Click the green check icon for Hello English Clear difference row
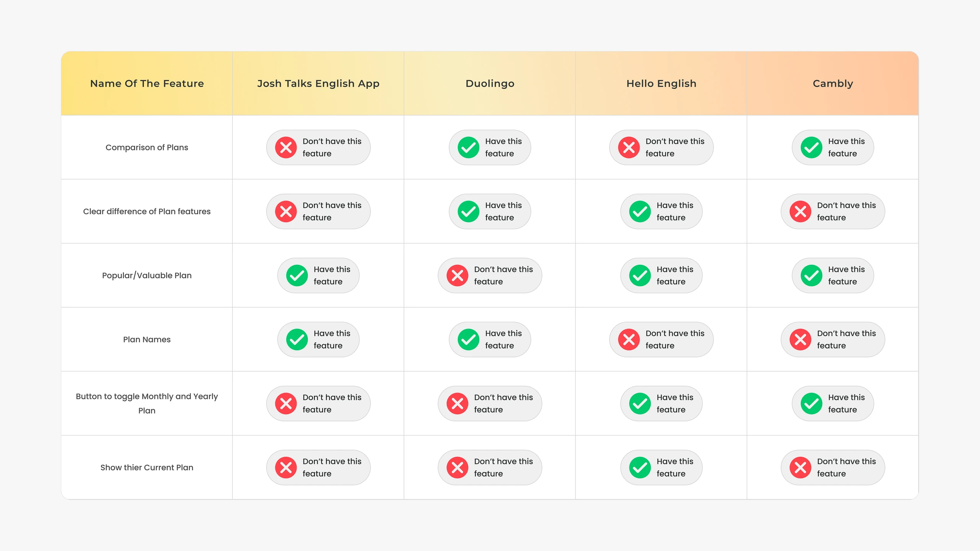980x551 pixels. click(640, 211)
